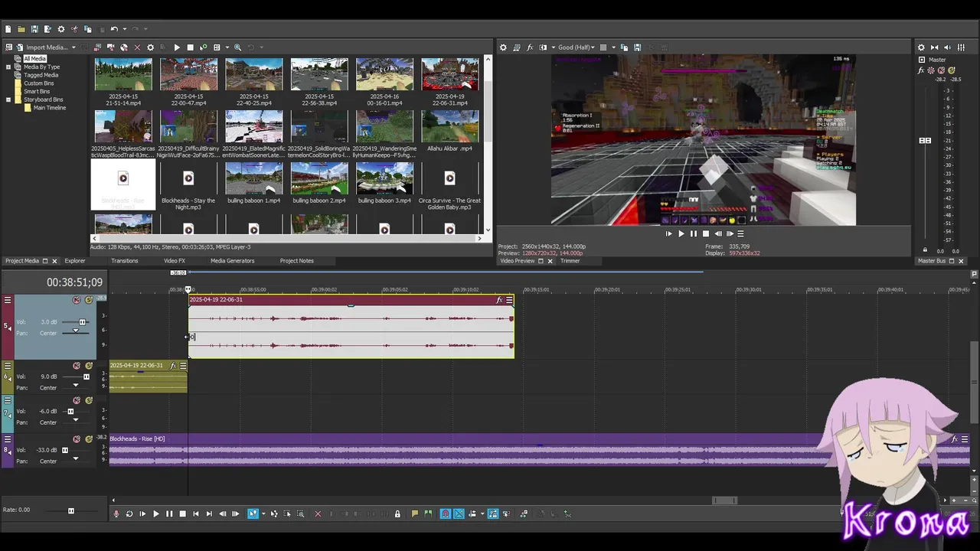Image resolution: width=980 pixels, height=551 pixels.
Task: Open track 5 hamburger menu
Action: (x=8, y=300)
